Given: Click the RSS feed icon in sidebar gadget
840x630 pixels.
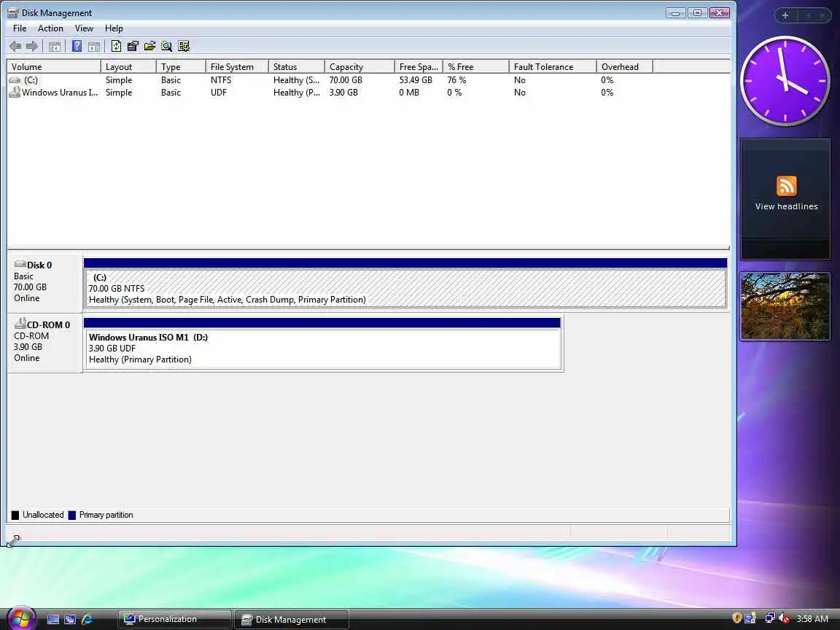Looking at the screenshot, I should (786, 186).
